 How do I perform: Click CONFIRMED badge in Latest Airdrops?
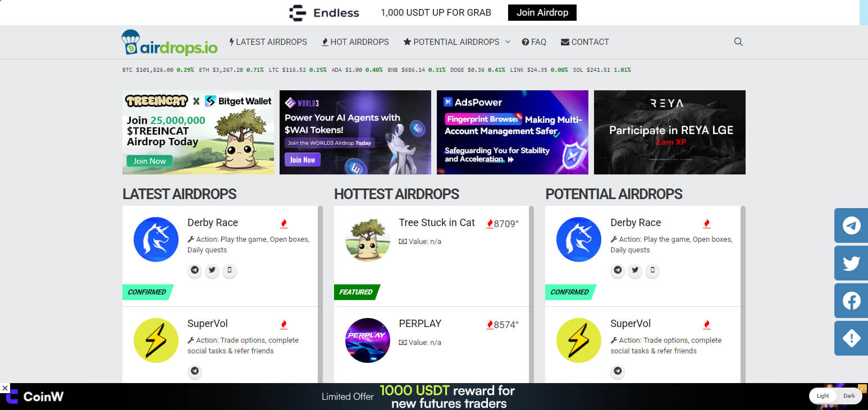tap(147, 292)
